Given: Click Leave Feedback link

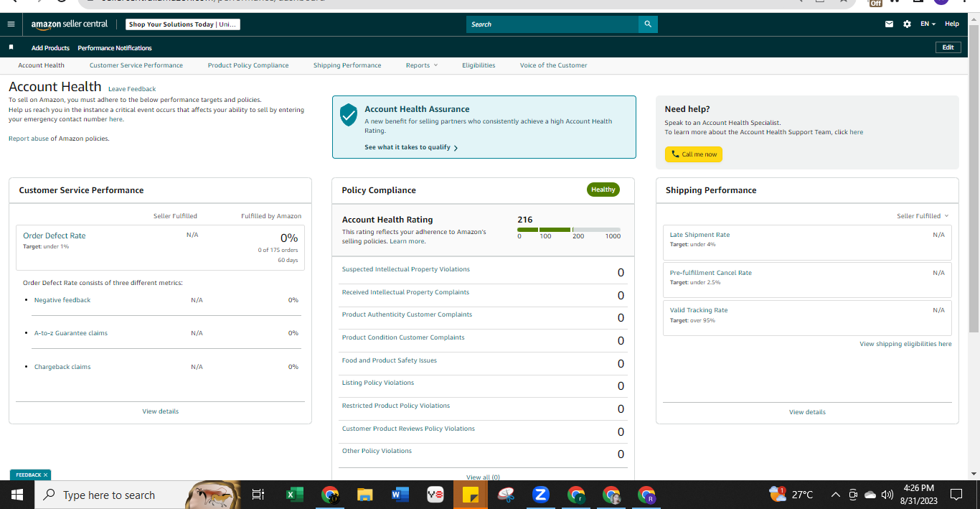Looking at the screenshot, I should tap(132, 89).
